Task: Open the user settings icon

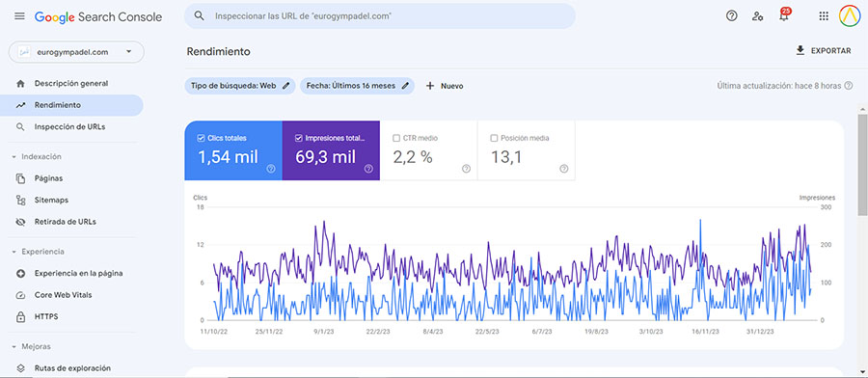Action: click(757, 16)
